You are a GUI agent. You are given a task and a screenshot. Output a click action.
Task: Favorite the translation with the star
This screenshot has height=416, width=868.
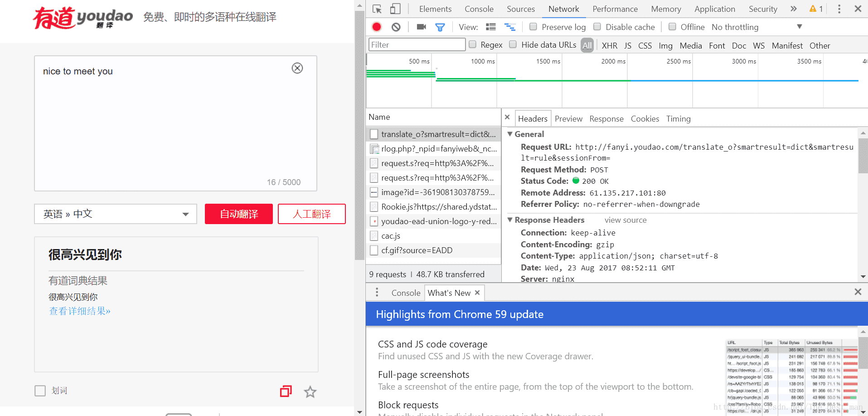pos(310,392)
